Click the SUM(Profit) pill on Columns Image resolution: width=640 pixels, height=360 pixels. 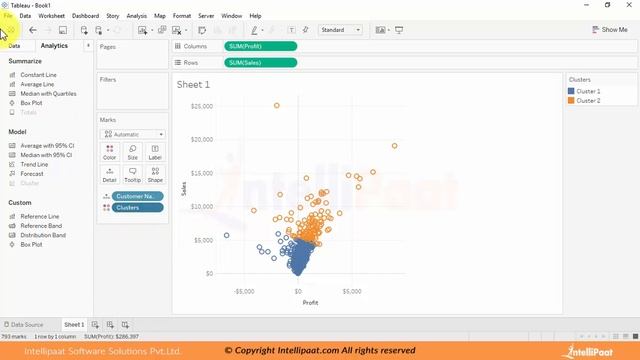260,46
